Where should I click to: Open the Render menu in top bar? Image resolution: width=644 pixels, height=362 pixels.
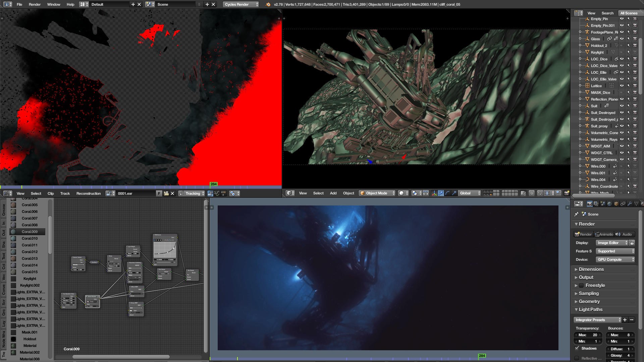(35, 4)
